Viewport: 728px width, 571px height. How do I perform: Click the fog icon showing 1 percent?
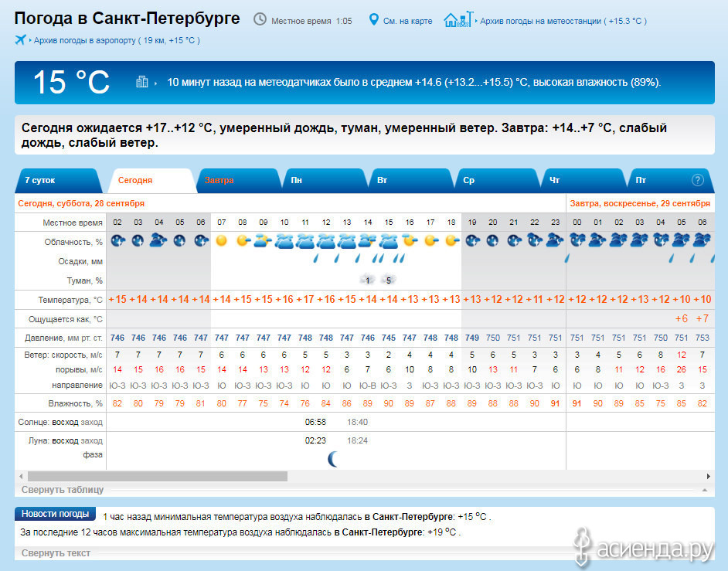click(367, 280)
